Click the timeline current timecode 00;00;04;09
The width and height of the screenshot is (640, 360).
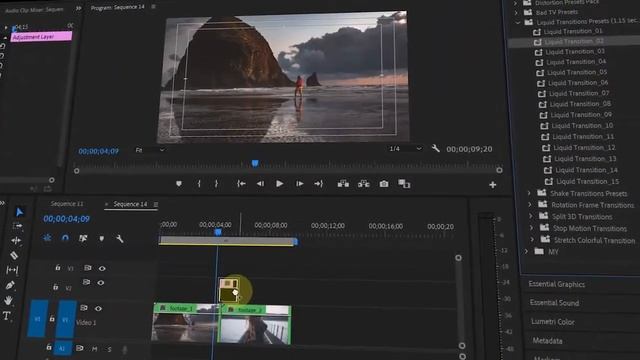coord(66,219)
